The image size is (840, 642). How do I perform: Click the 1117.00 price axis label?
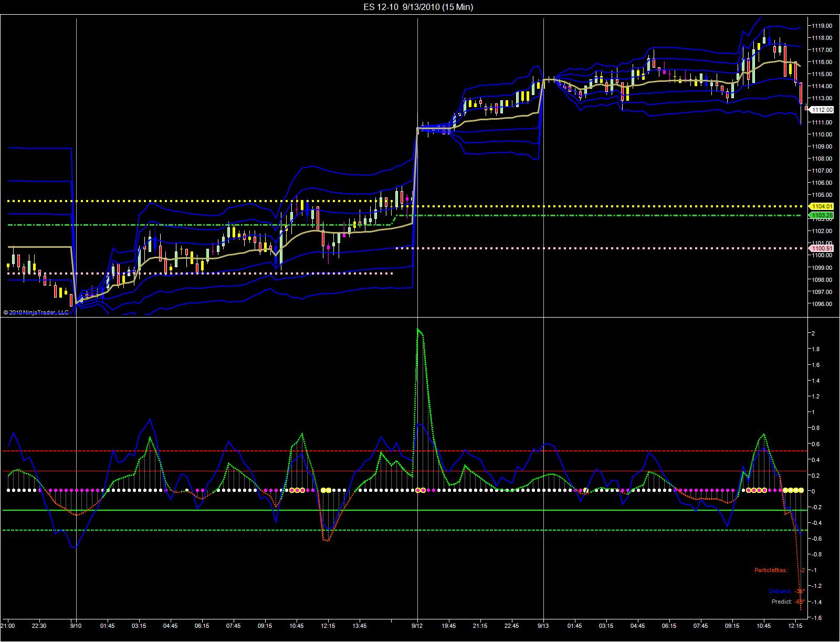pyautogui.click(x=822, y=50)
